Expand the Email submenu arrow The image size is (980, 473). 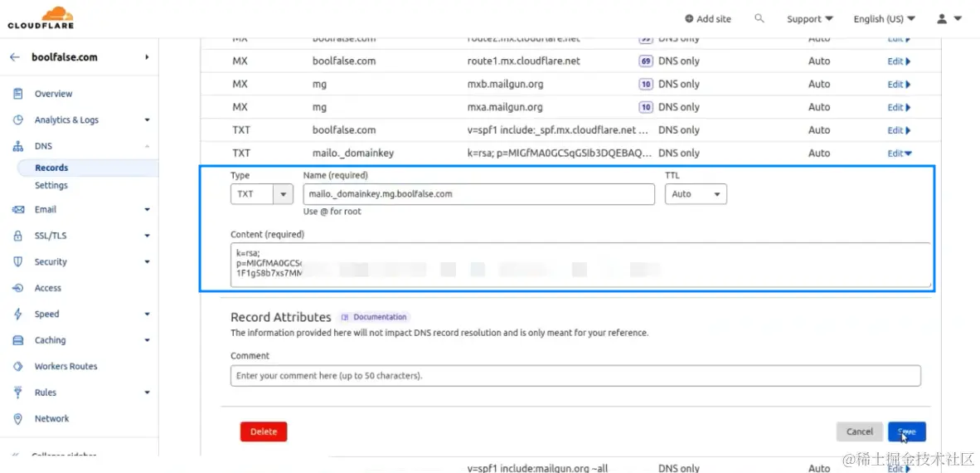point(147,210)
